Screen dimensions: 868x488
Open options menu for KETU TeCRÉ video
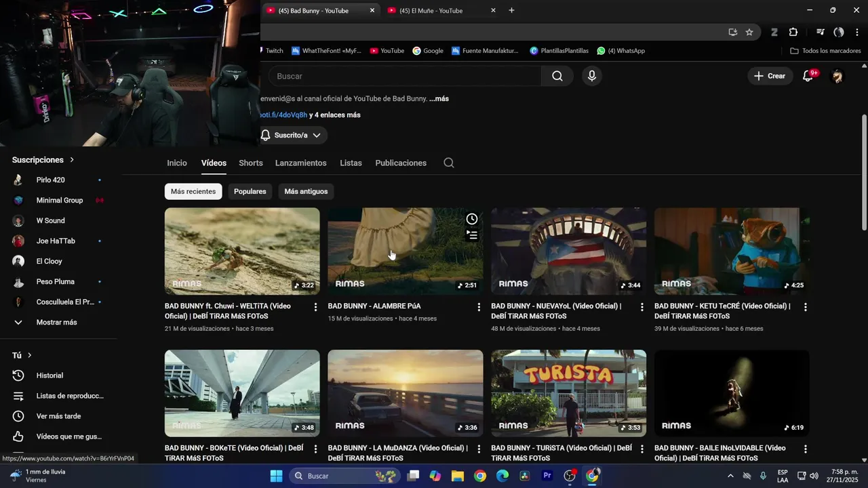click(x=806, y=307)
